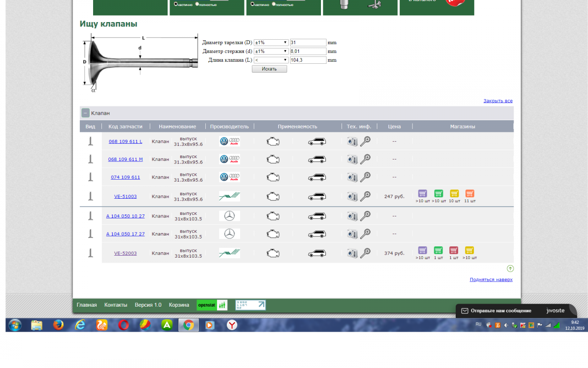Click the green scroll-up arrow icon
This screenshot has width=588, height=368.
pyautogui.click(x=510, y=268)
